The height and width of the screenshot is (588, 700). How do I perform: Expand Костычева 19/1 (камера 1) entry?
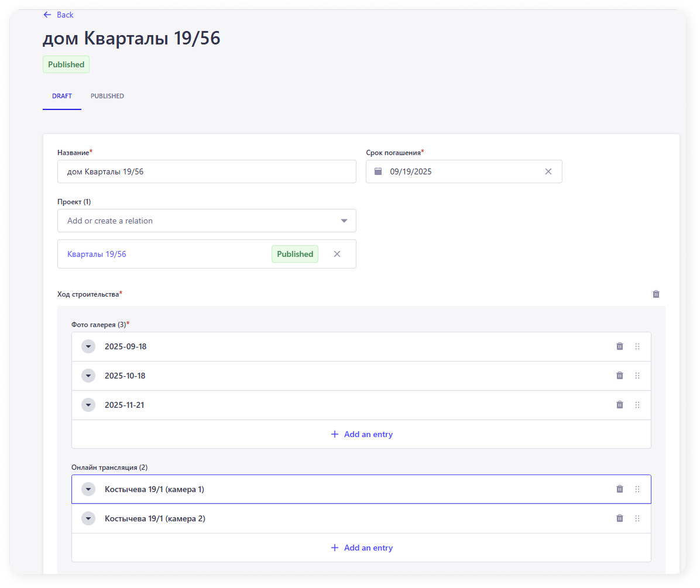coord(88,489)
